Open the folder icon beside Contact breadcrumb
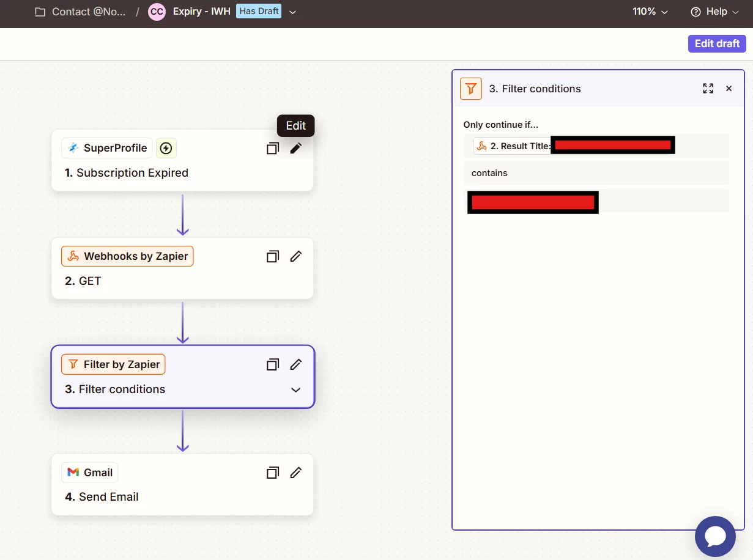Screen dimensions: 753x560 40,12
